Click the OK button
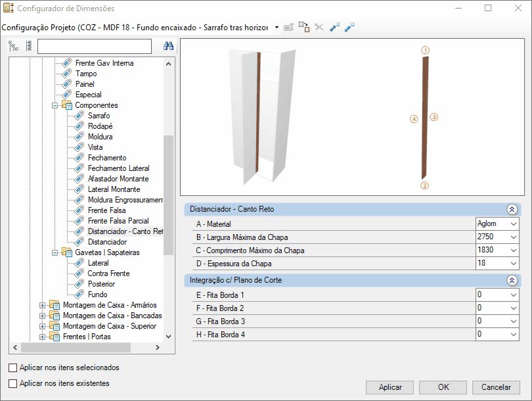 (x=443, y=387)
